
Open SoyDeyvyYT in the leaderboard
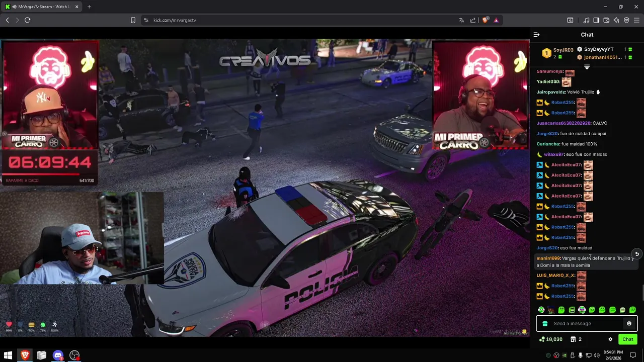tap(598, 49)
